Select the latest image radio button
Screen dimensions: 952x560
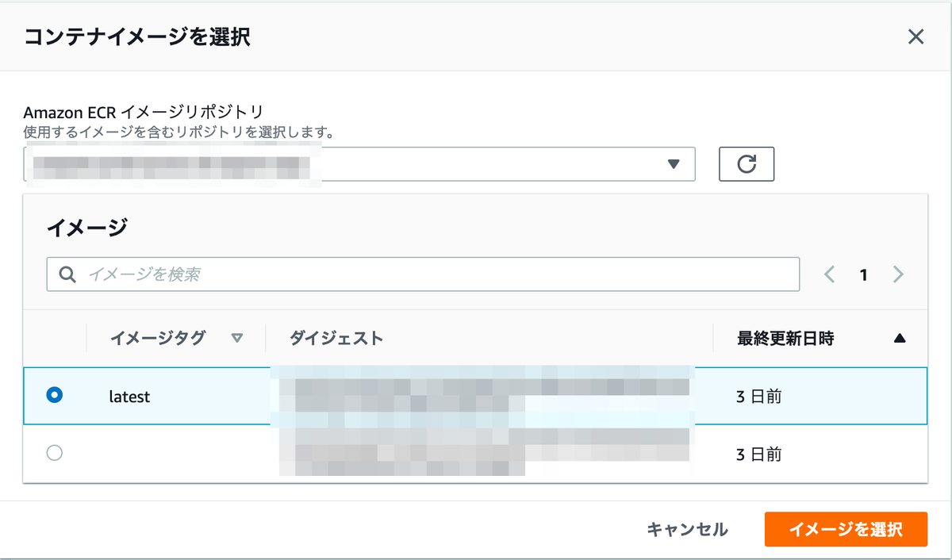coord(54,395)
